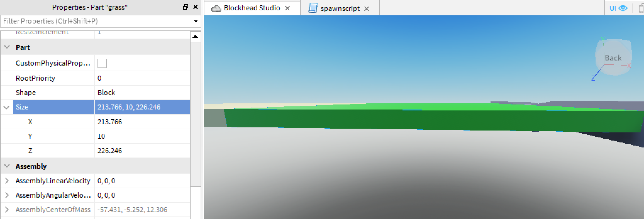Edit the X size value 213.766
Image resolution: width=644 pixels, height=219 pixels.
tap(142, 122)
